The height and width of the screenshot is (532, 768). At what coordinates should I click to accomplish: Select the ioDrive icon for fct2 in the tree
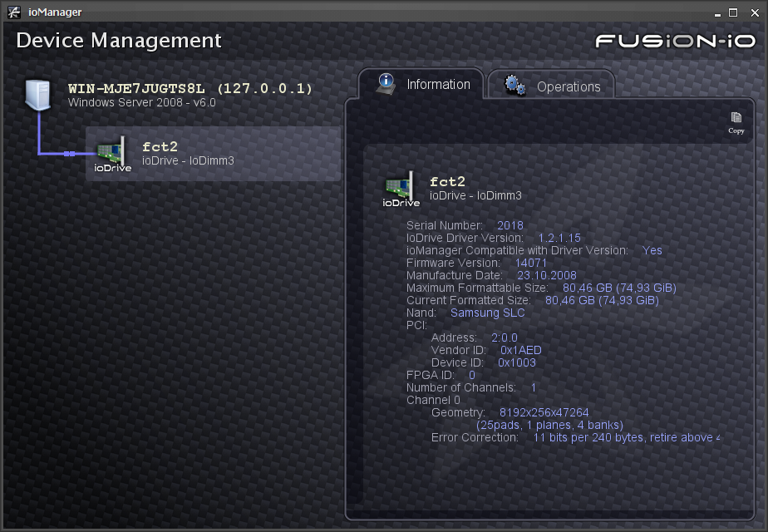(111, 151)
